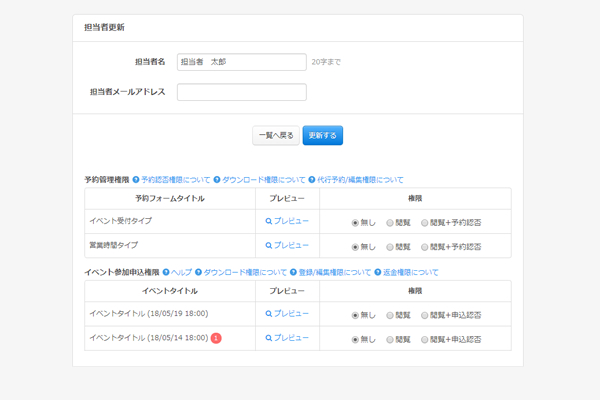This screenshot has height=400, width=600.
Task: Click preview magnifier for 18/05/19 event
Action: (268, 314)
